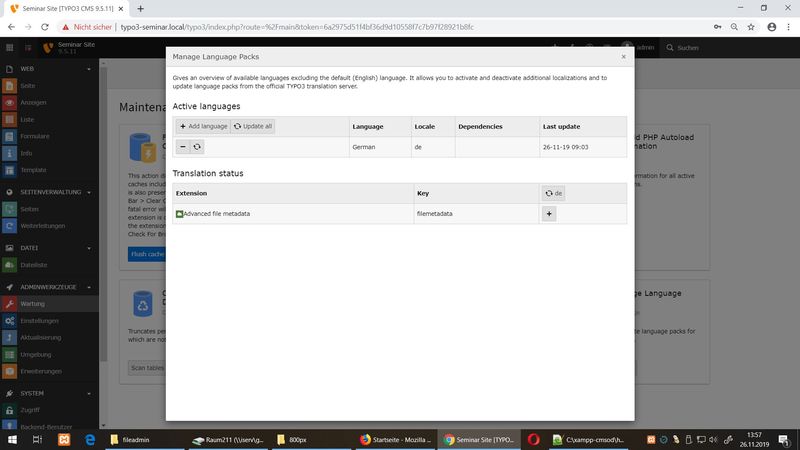Open the Einstellungen module
Image resolution: width=800 pixels, height=450 pixels.
(x=49, y=321)
